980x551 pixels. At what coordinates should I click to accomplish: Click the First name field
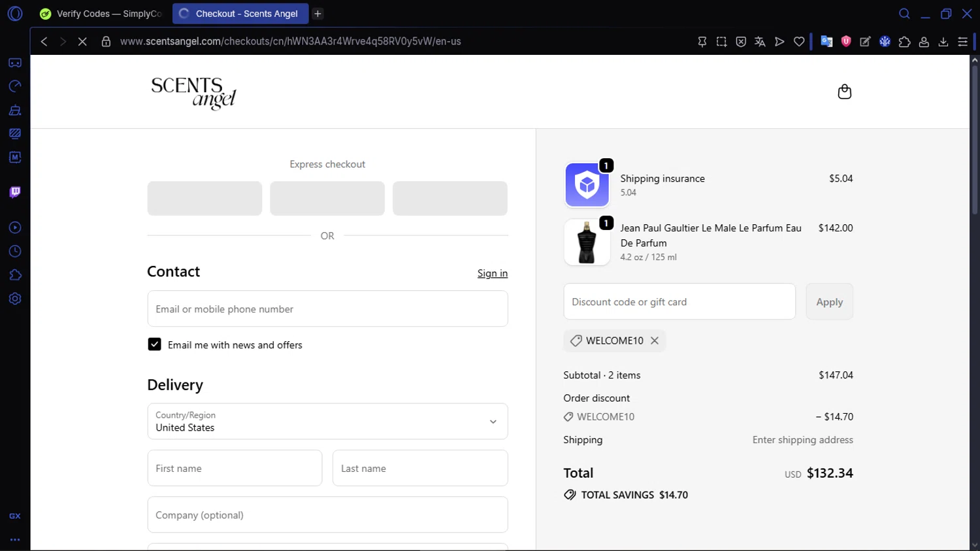point(235,468)
